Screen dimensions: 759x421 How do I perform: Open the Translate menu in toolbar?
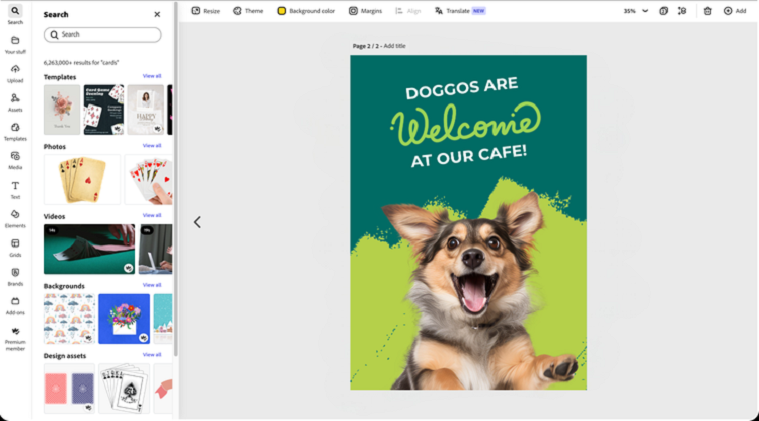459,11
